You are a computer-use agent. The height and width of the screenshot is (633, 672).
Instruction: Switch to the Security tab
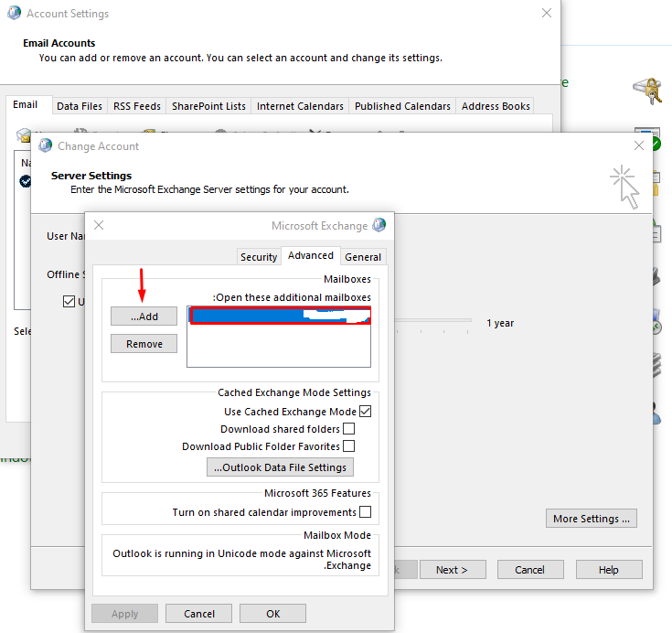coord(259,257)
